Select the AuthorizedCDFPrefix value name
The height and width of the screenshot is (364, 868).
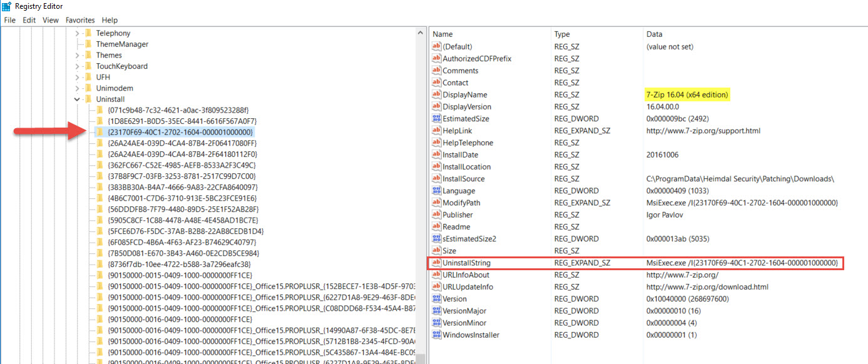[x=477, y=59]
